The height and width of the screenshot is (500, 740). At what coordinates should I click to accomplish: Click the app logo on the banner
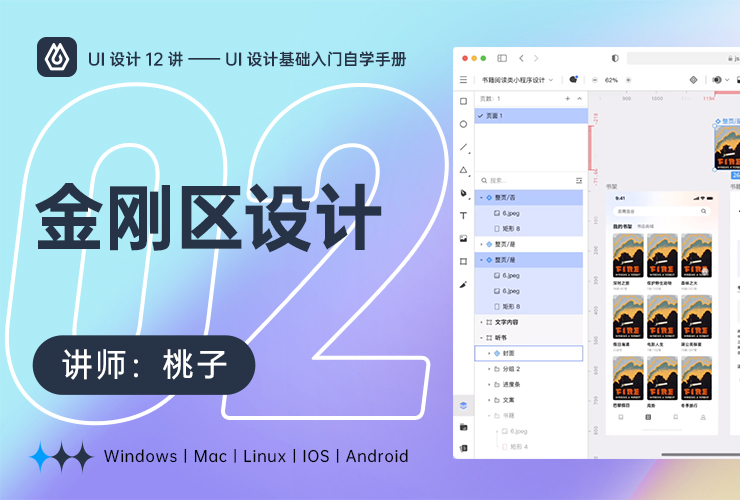[57, 57]
